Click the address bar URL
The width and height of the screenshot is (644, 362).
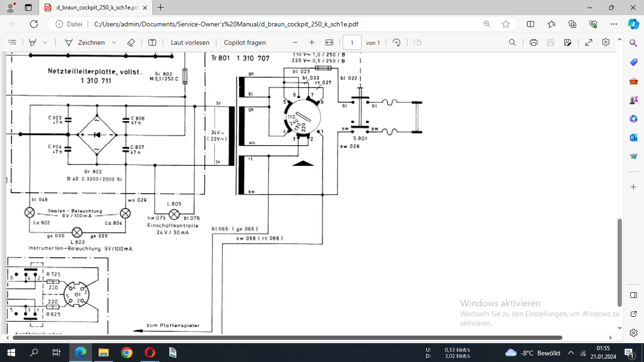226,24
